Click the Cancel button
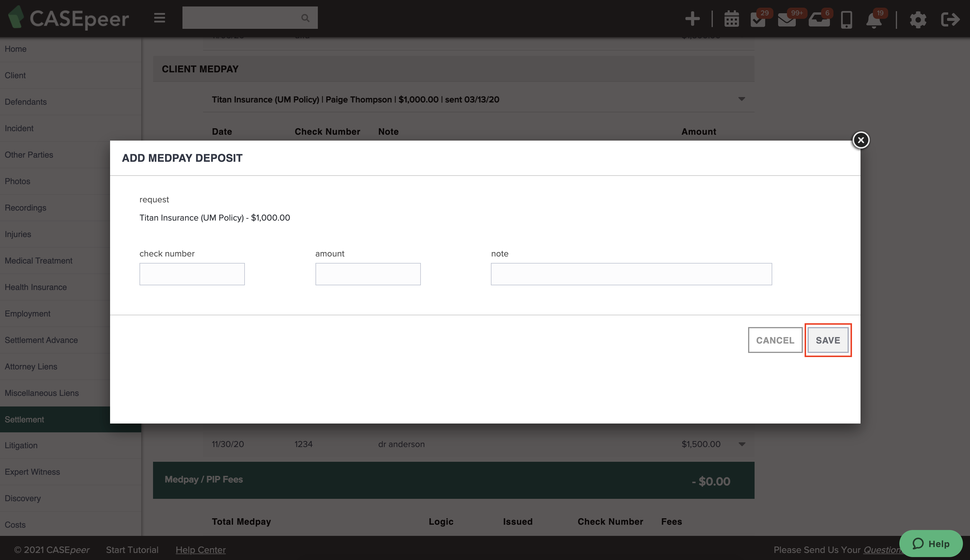Image resolution: width=970 pixels, height=560 pixels. coord(775,340)
